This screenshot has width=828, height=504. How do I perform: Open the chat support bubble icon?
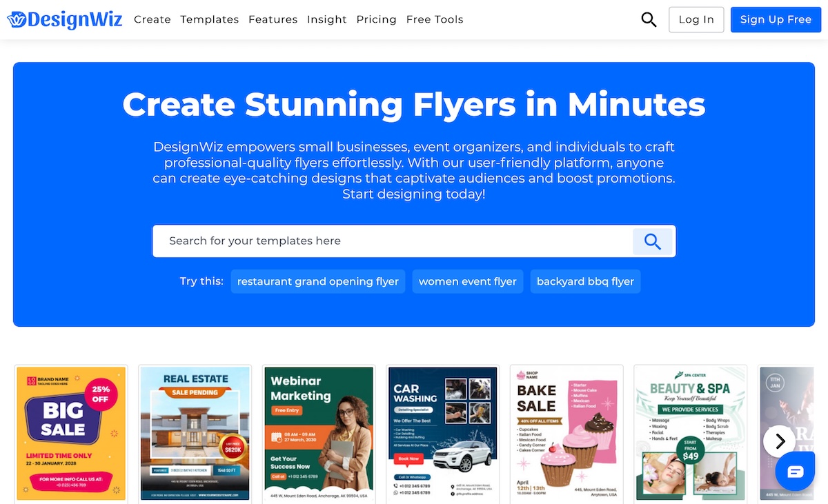click(x=795, y=472)
